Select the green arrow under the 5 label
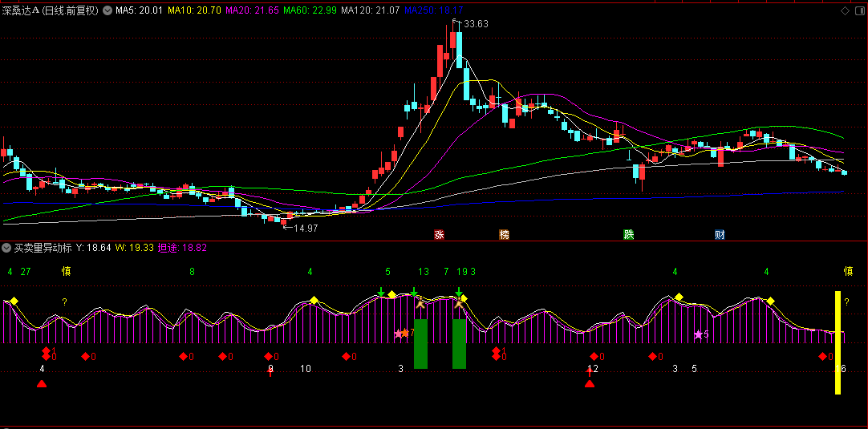 381,292
